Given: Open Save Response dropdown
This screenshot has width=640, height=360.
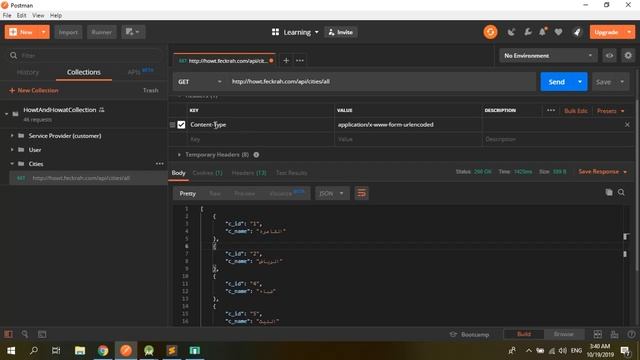Looking at the screenshot, I should tap(602, 172).
